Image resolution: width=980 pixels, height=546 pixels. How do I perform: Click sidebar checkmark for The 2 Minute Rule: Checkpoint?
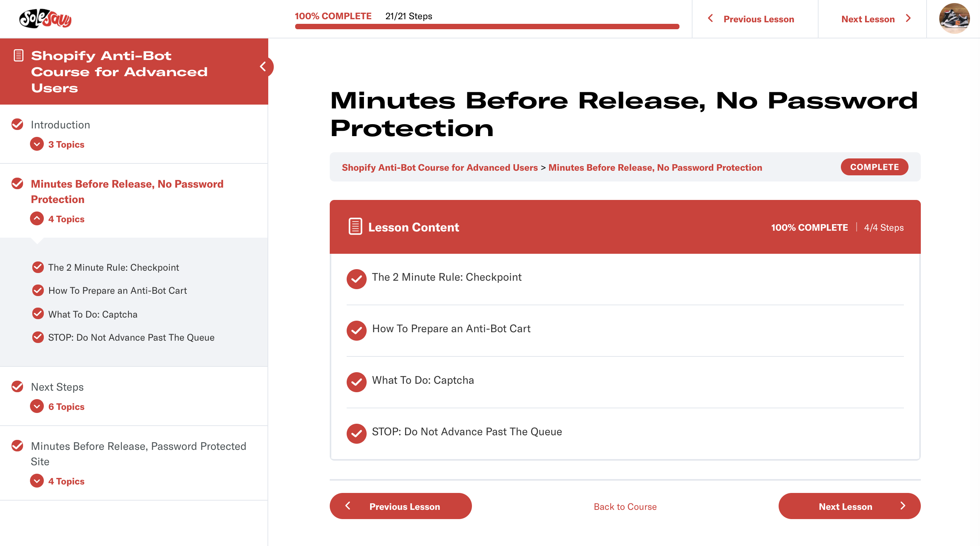(38, 267)
